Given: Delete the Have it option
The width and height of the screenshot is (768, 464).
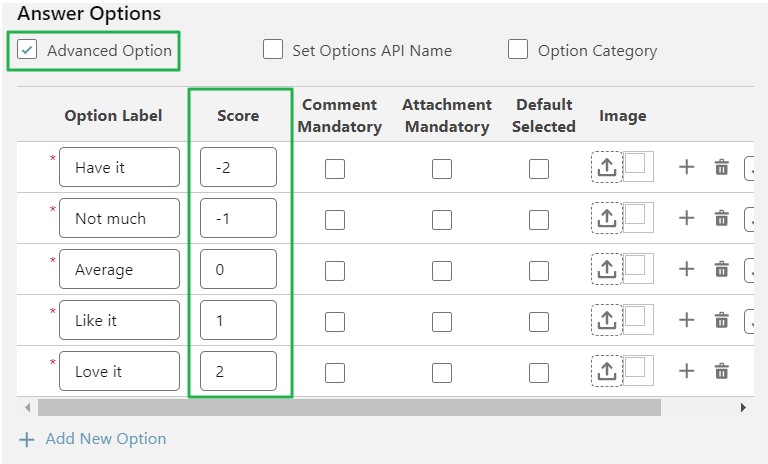Looking at the screenshot, I should (721, 167).
